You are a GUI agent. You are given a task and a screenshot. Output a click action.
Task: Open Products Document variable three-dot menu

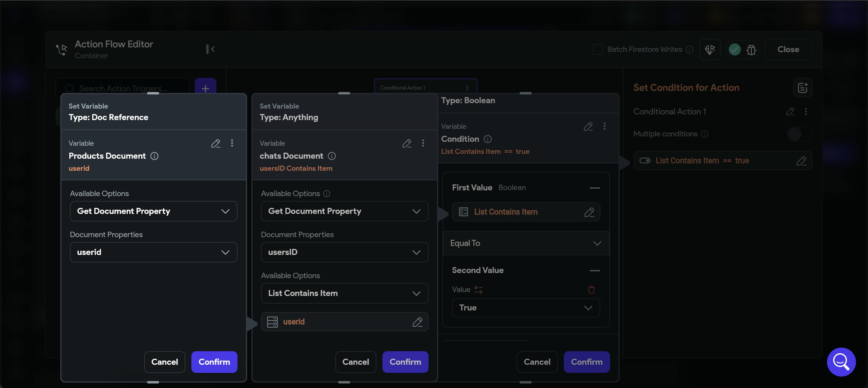[232, 143]
